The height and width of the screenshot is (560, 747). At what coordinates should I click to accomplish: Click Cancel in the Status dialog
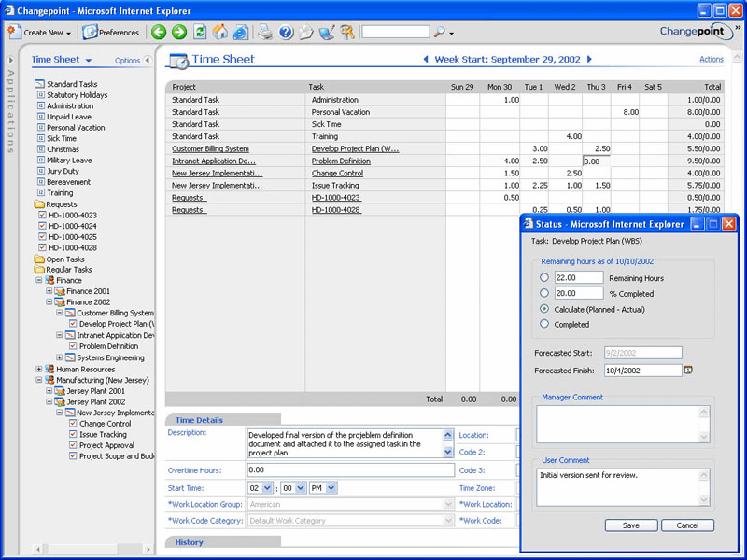pos(687,525)
